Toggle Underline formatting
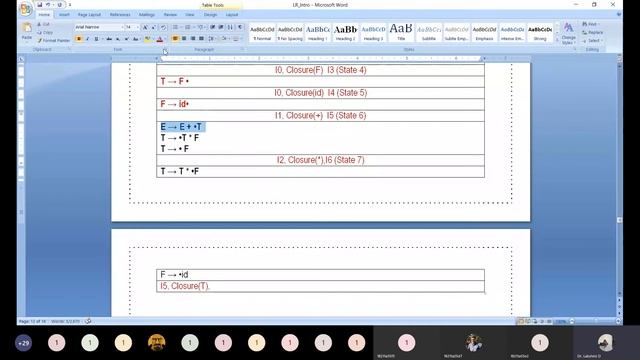The height and width of the screenshot is (360, 640). click(x=97, y=39)
